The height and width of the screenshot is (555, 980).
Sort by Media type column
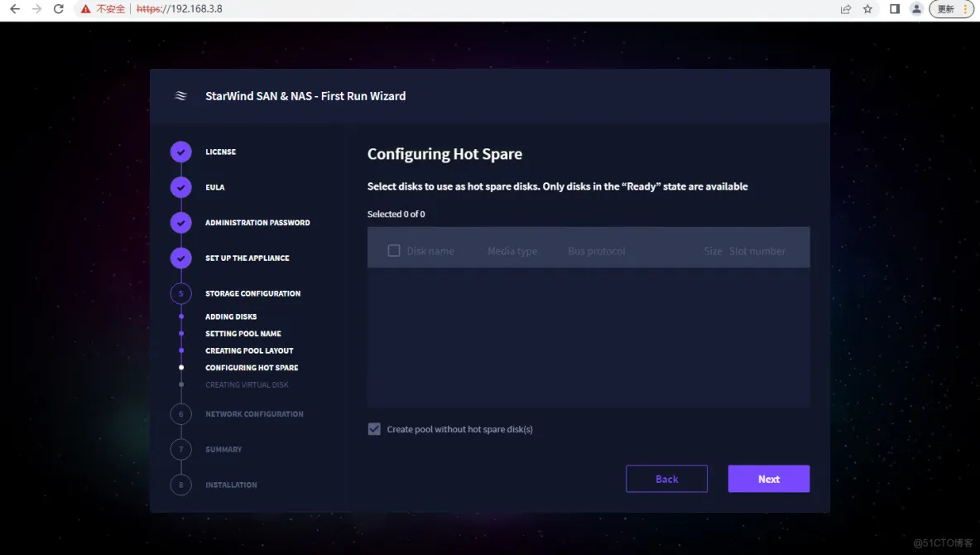tap(512, 251)
